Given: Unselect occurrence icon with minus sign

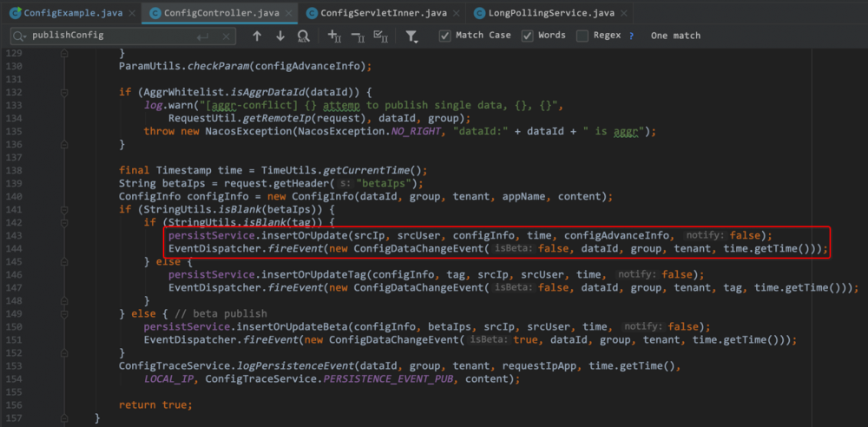Looking at the screenshot, I should 358,36.
